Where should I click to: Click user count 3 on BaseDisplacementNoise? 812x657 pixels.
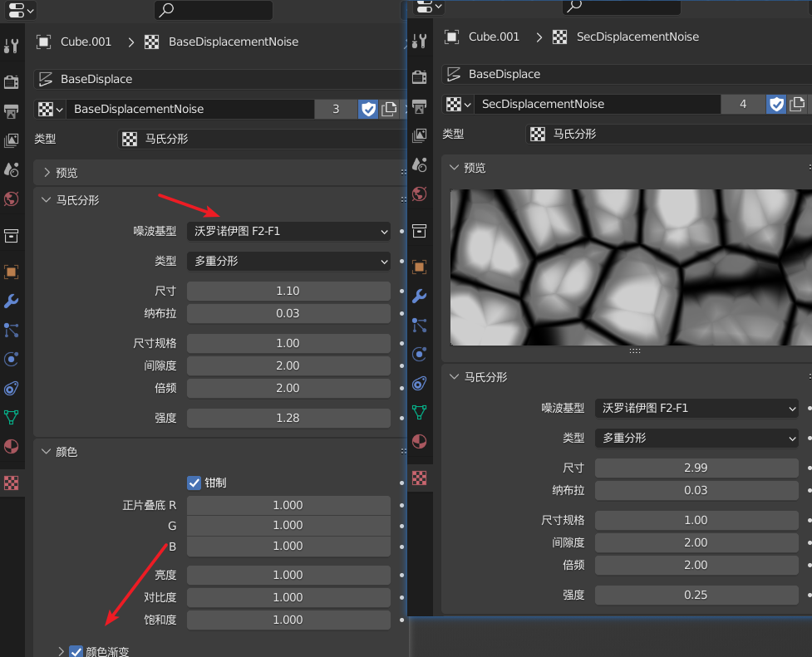click(336, 109)
